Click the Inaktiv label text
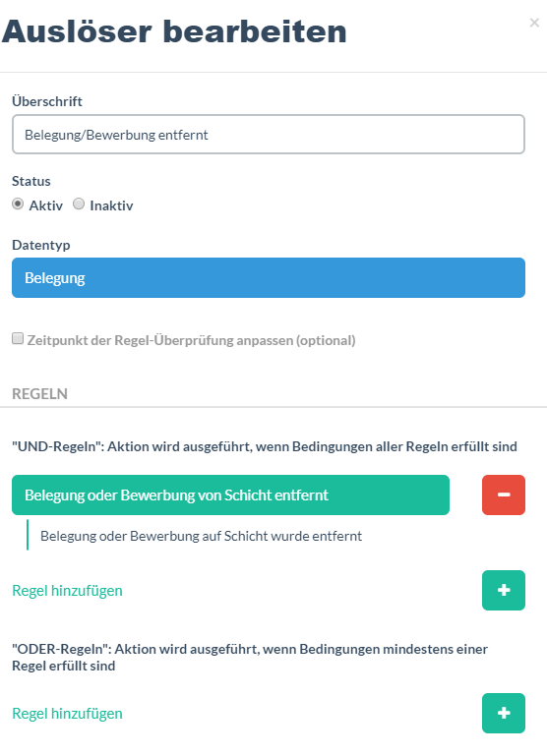 tap(111, 205)
